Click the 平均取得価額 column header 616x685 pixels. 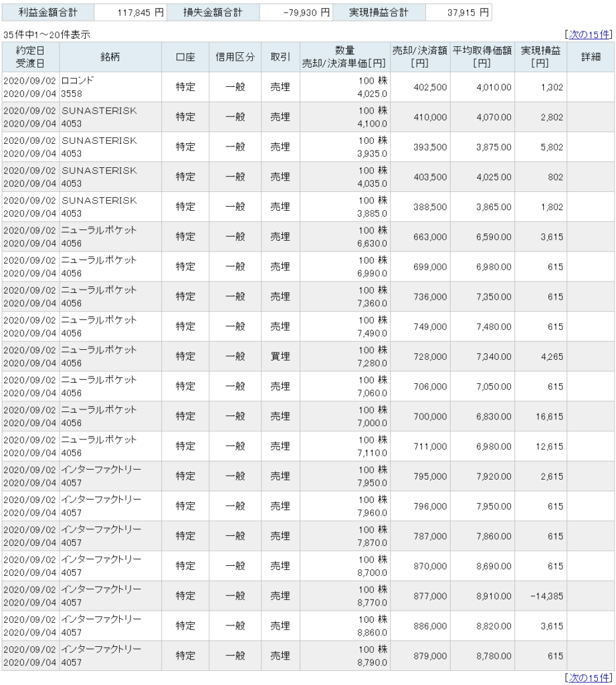[482, 58]
